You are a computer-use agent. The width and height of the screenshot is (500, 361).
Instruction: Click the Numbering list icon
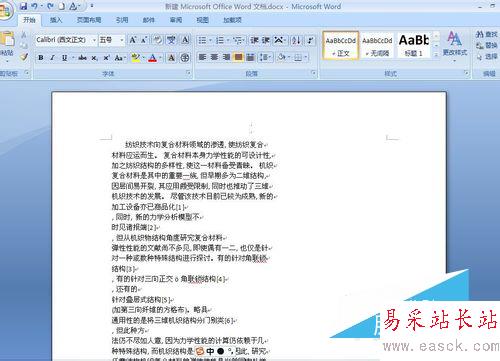pos(220,40)
